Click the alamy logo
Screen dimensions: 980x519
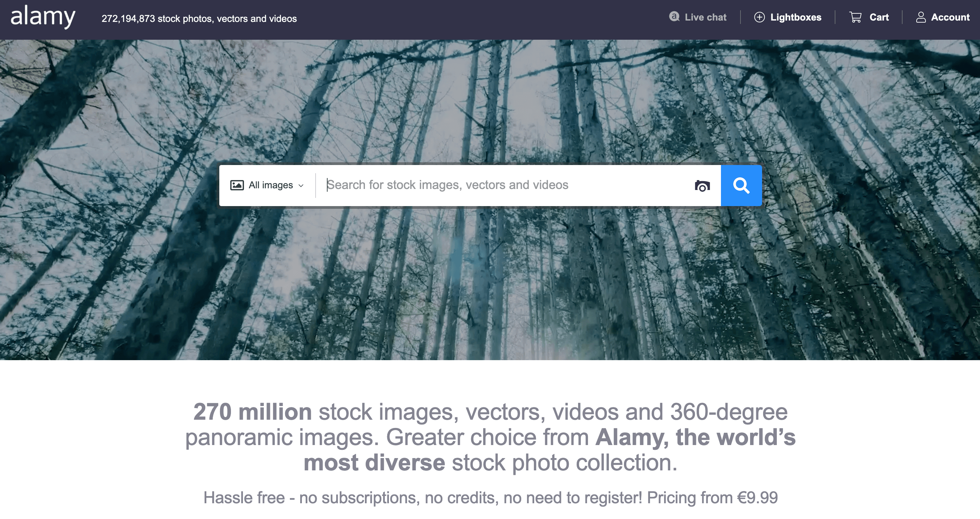pyautogui.click(x=42, y=17)
